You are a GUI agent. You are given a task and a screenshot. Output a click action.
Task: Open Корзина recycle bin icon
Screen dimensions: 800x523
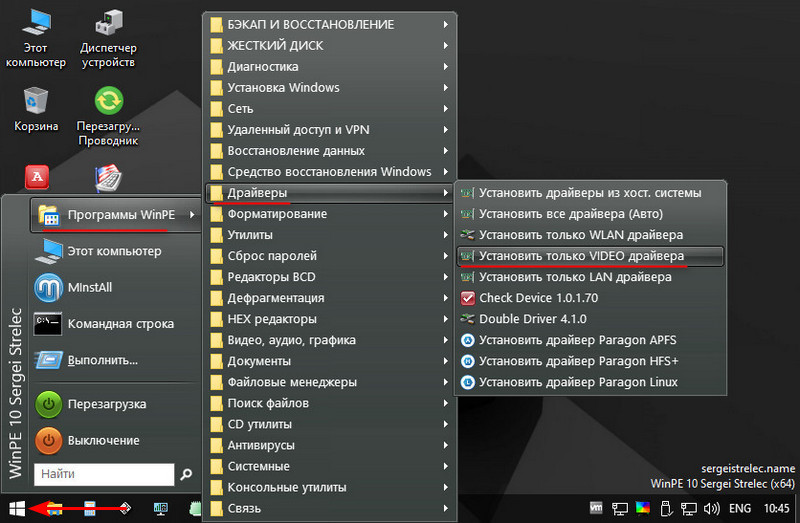click(36, 110)
